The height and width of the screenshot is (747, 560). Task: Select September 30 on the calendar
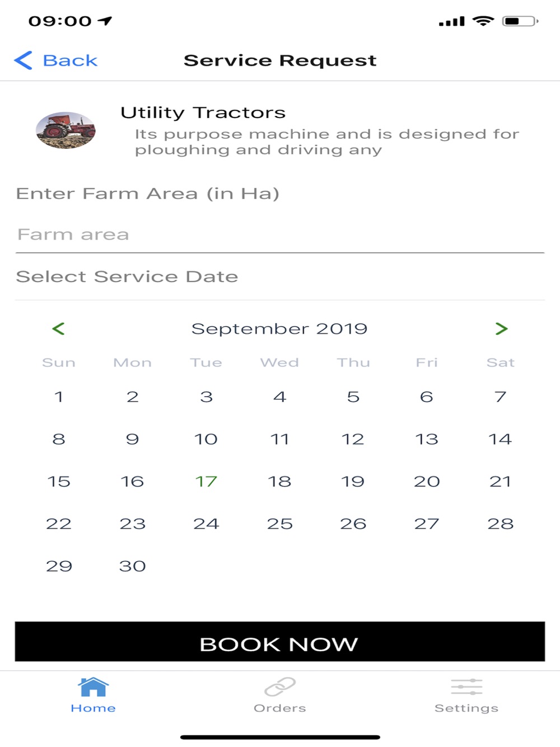click(133, 566)
